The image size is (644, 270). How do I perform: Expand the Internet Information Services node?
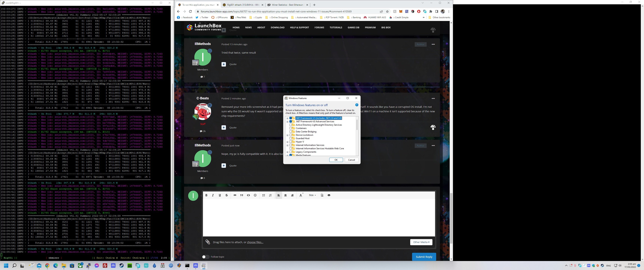pos(288,145)
